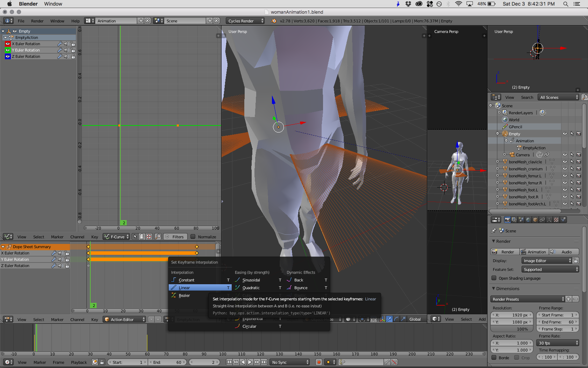Choose Constant interpolation
This screenshot has width=588, height=368.
200,280
